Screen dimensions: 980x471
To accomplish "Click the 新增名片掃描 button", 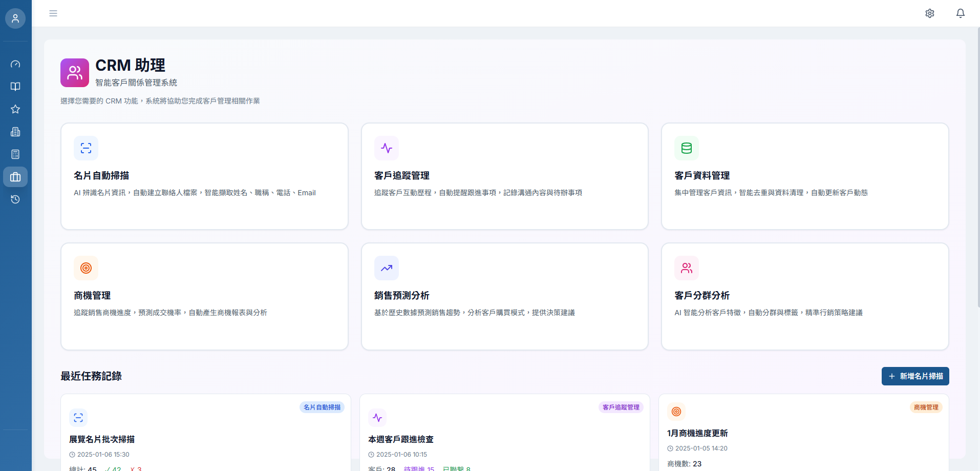I will point(915,376).
